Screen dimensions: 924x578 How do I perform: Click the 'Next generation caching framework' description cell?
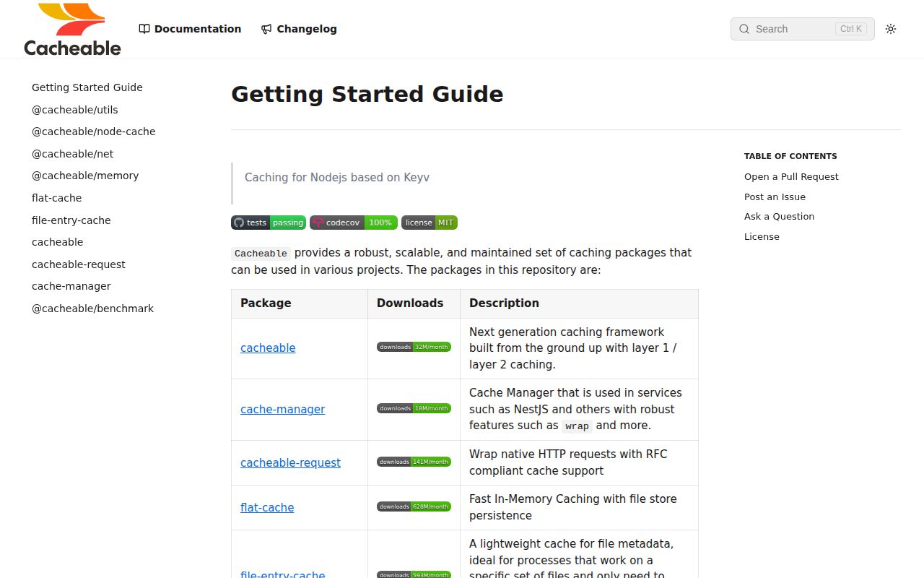point(579,348)
